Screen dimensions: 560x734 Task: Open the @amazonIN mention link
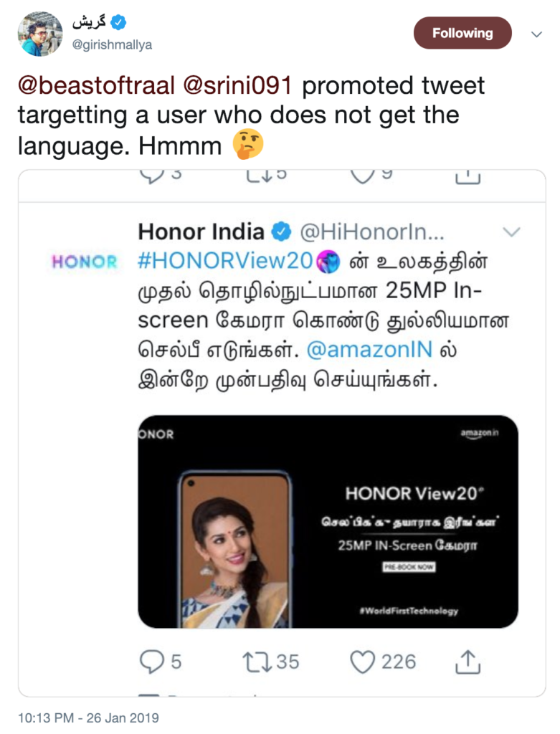[359, 351]
